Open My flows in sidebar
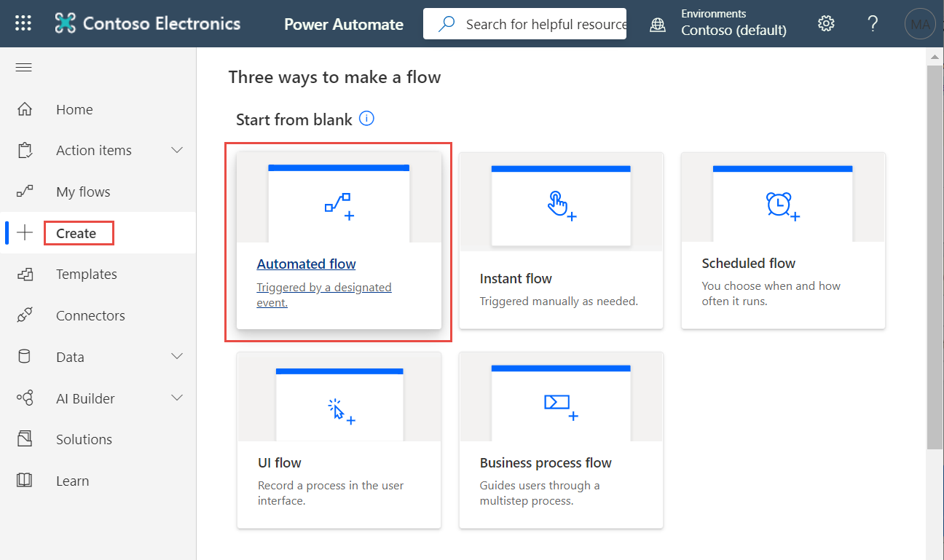 pos(83,192)
